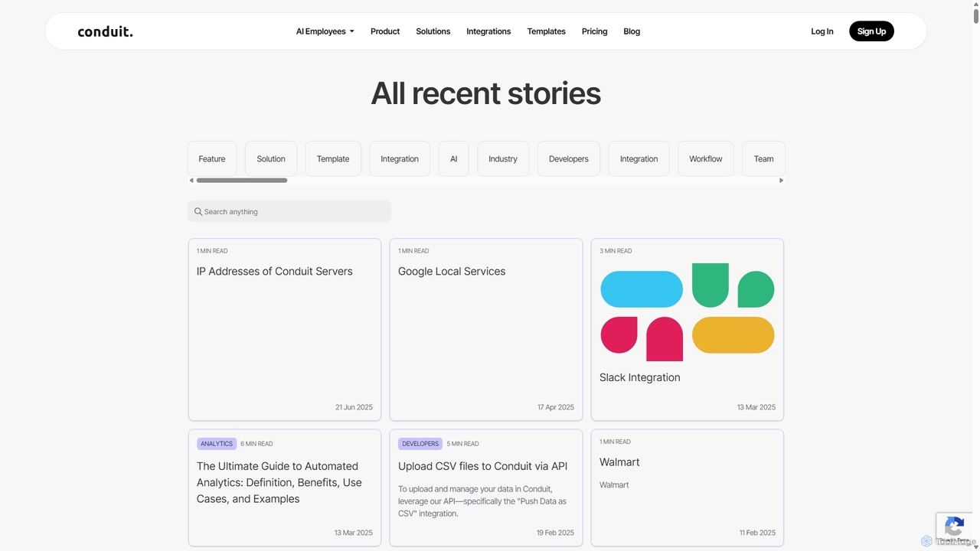Click the 11 Feb 2025 date
Viewport: 980px width, 551px height.
pos(757,533)
